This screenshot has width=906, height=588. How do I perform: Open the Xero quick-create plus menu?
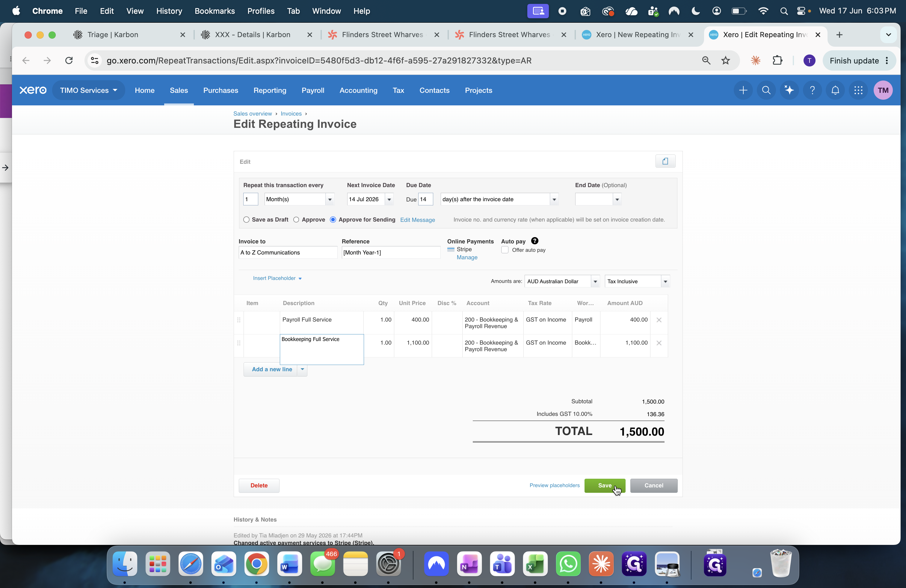[x=743, y=90]
